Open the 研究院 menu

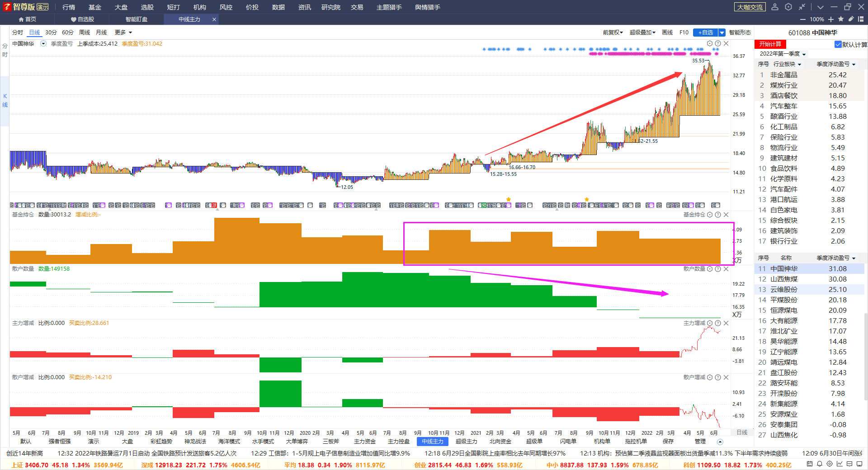pyautogui.click(x=331, y=7)
